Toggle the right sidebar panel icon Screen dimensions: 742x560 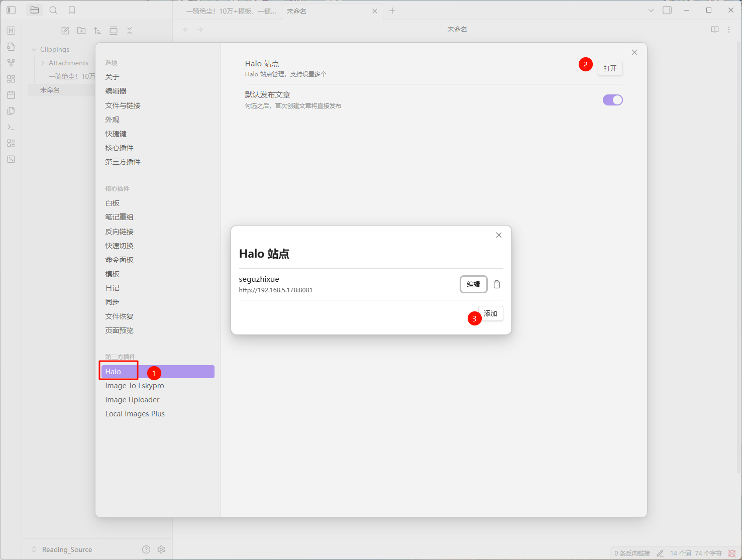[667, 10]
